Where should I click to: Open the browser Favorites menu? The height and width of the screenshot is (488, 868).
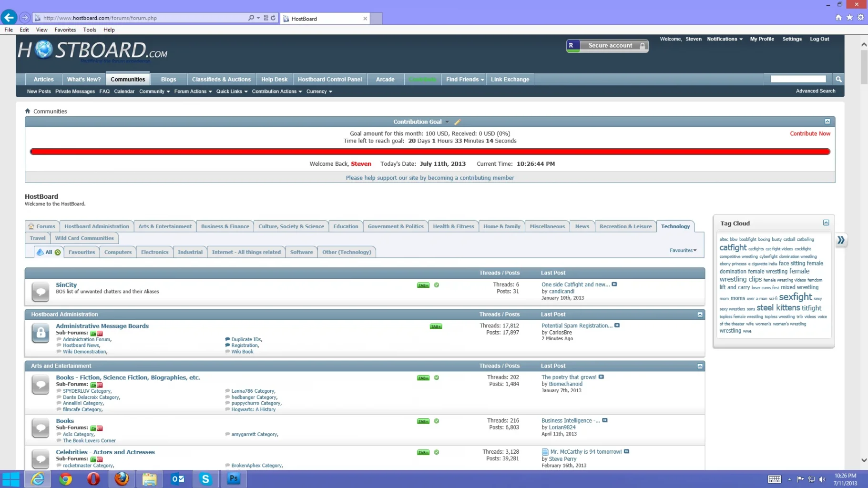[65, 30]
